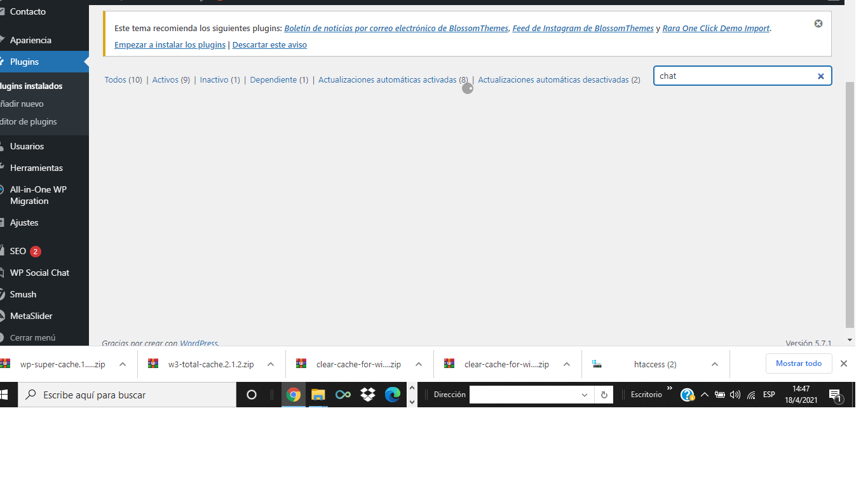868x488 pixels.
Task: Collapse sidebar with Cerrar menú
Action: pyautogui.click(x=32, y=337)
